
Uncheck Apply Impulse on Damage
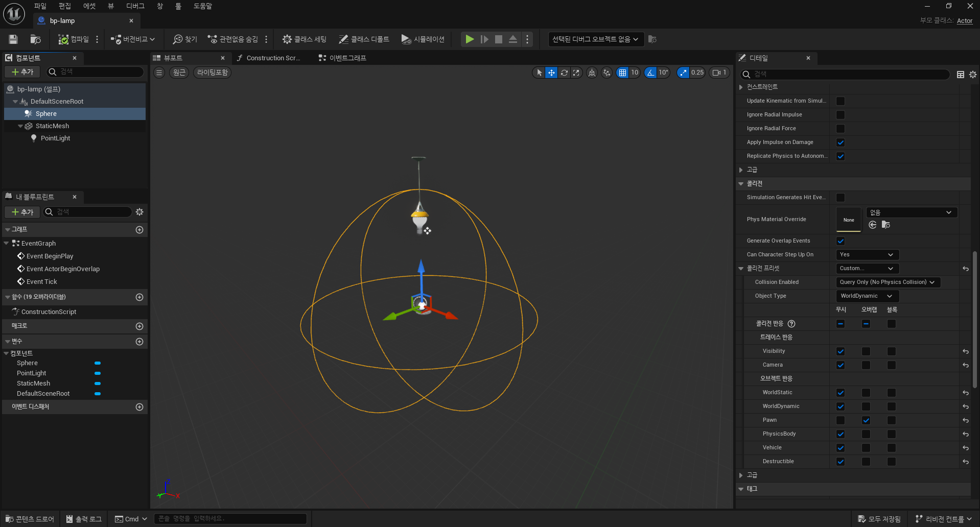pos(841,142)
